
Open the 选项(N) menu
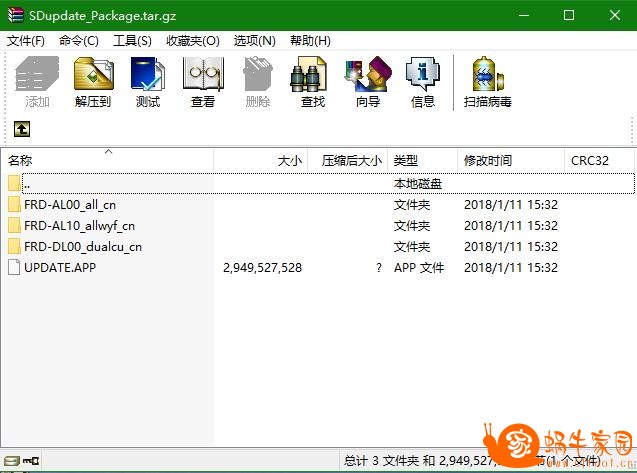tap(255, 41)
